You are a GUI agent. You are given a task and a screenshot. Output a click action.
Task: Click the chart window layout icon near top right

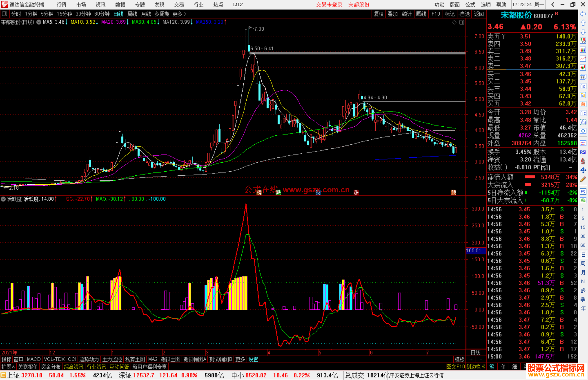462,22
